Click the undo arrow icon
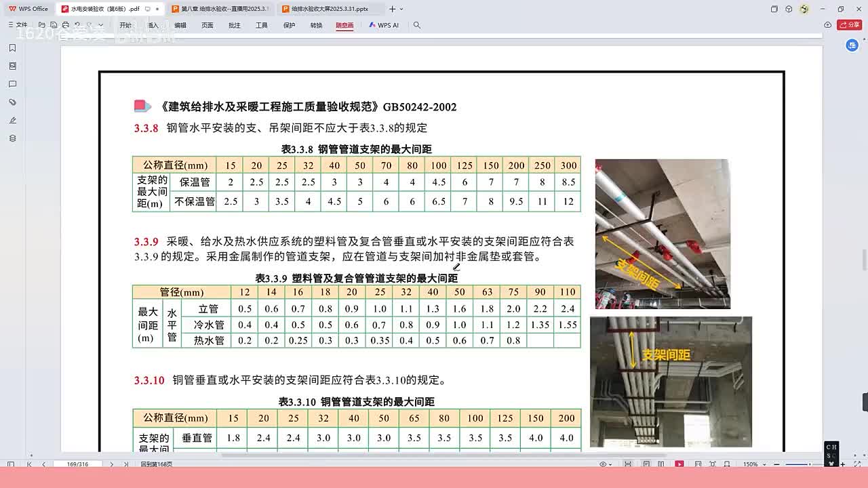868x488 pixels. click(x=78, y=25)
